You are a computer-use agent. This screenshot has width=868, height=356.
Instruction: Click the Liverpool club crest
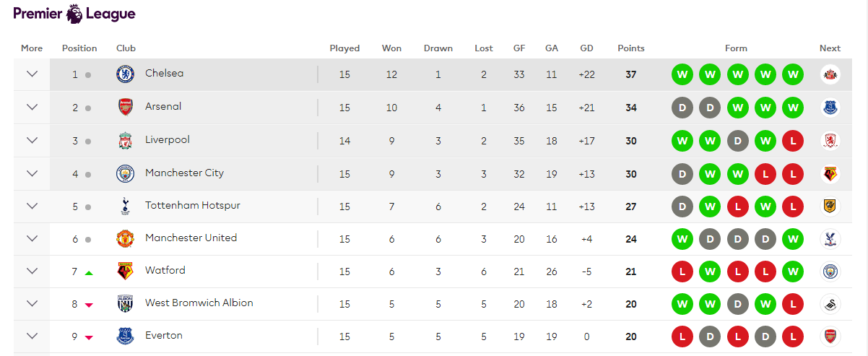(x=126, y=141)
